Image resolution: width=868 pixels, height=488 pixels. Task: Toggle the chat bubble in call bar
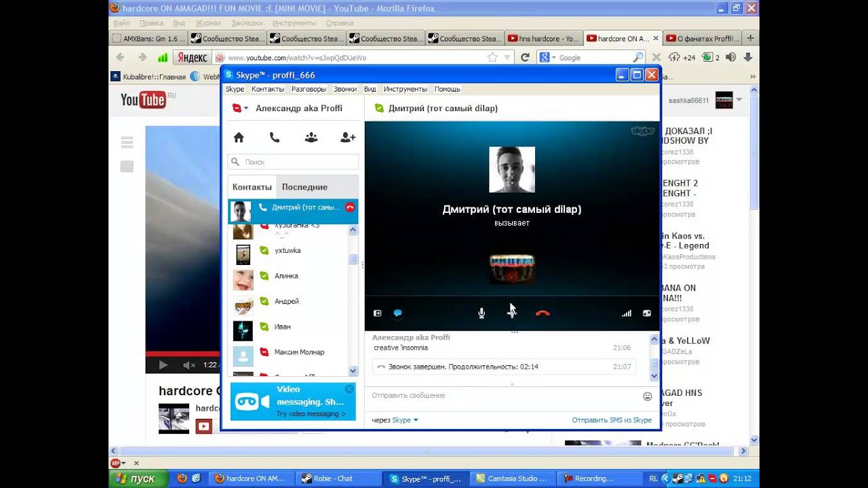tap(398, 313)
